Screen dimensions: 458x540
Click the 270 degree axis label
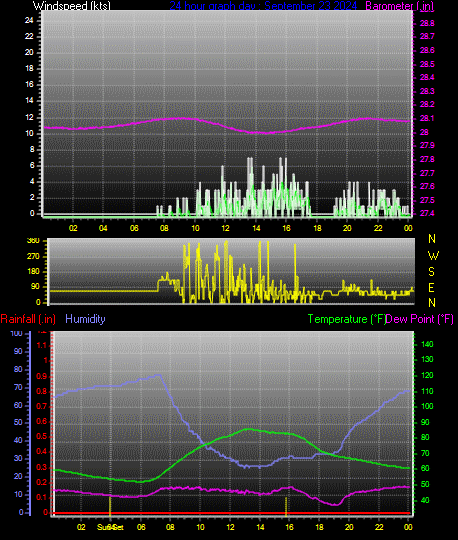point(33,257)
